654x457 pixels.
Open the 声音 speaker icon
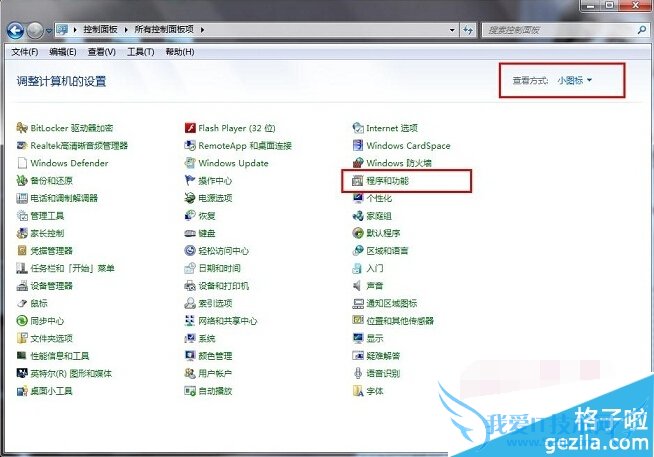357,286
